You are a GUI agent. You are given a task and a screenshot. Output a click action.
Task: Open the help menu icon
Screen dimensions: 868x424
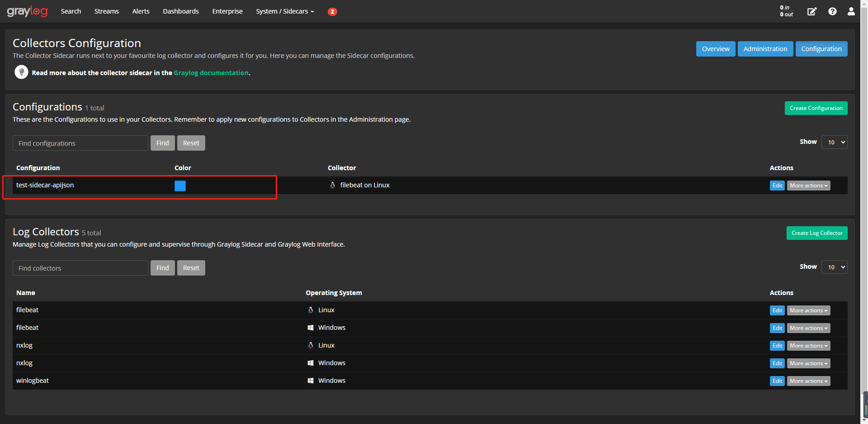point(832,11)
